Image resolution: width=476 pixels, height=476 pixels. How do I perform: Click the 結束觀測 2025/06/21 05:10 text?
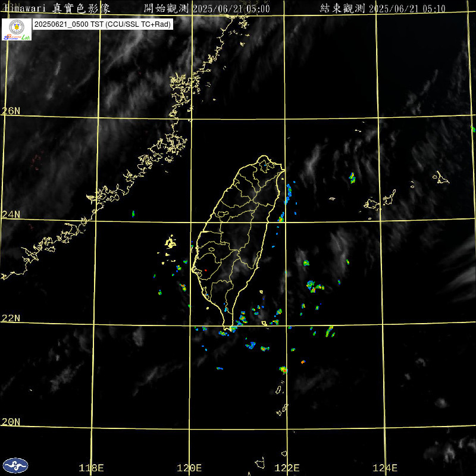coord(383,8)
